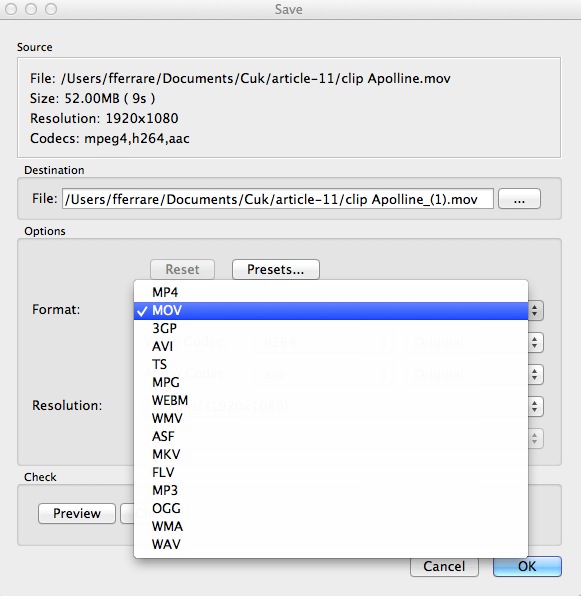Pick WEBM format entry
This screenshot has width=581, height=596.
tap(331, 400)
